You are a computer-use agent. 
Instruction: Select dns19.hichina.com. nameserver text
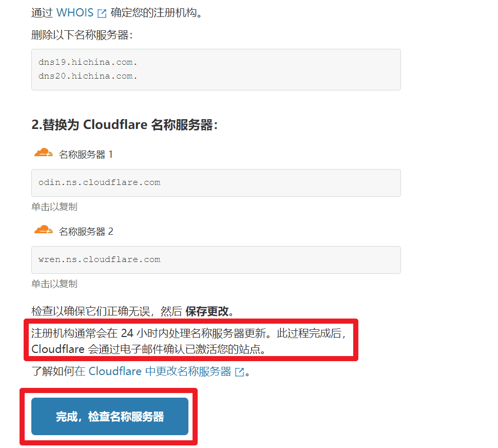coord(88,62)
